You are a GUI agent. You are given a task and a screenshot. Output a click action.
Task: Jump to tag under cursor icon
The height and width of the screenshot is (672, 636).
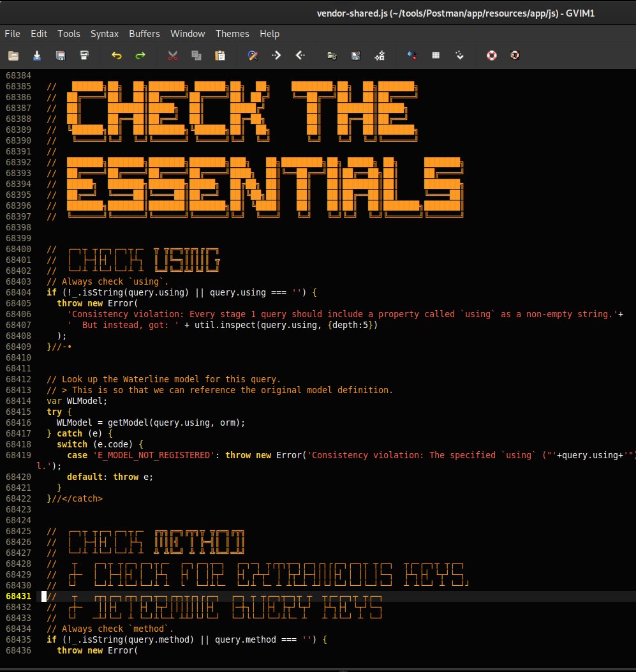[x=459, y=56]
